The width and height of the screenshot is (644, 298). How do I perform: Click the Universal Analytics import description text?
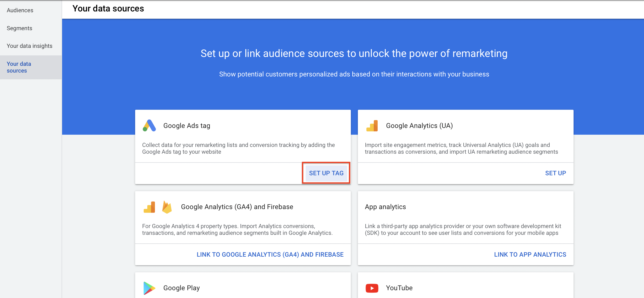pyautogui.click(x=461, y=148)
